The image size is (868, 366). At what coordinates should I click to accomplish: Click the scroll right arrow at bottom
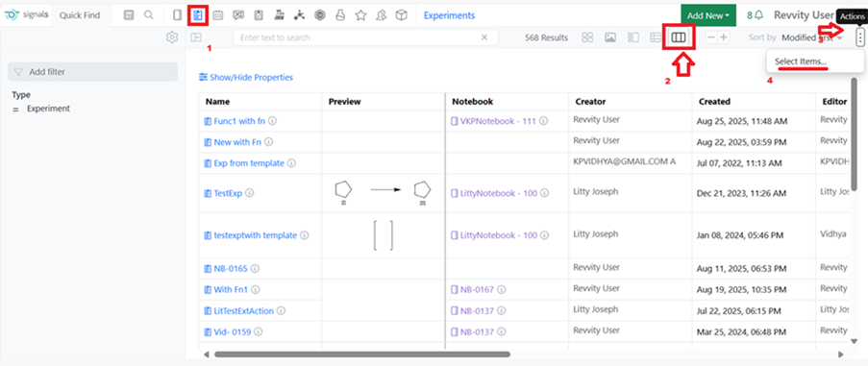840,354
